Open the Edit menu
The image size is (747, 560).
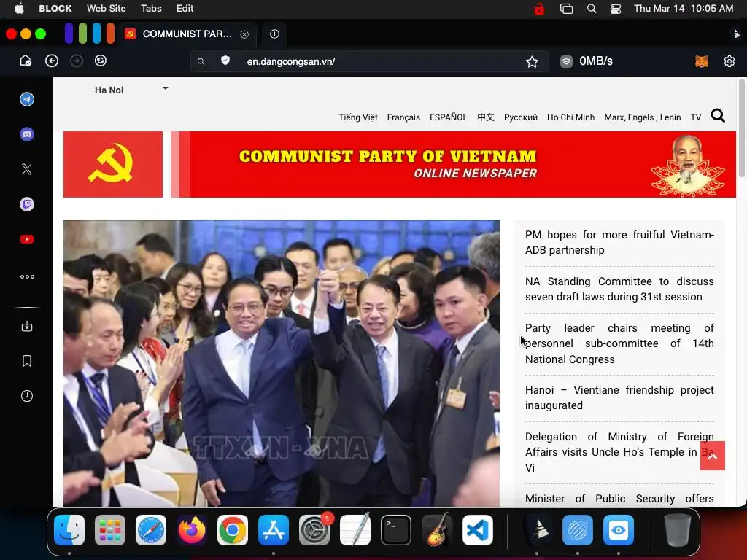pyautogui.click(x=185, y=8)
